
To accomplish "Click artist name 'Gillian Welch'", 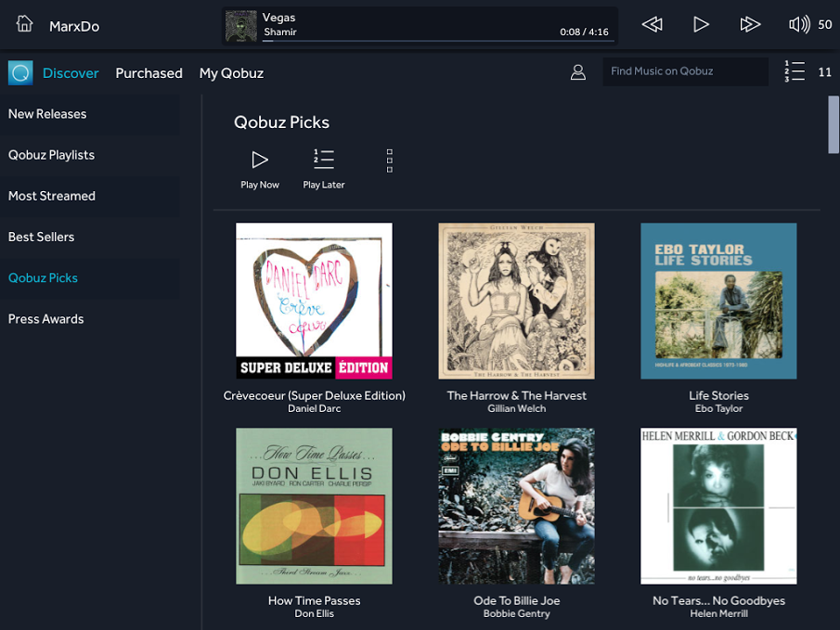I will [516, 409].
